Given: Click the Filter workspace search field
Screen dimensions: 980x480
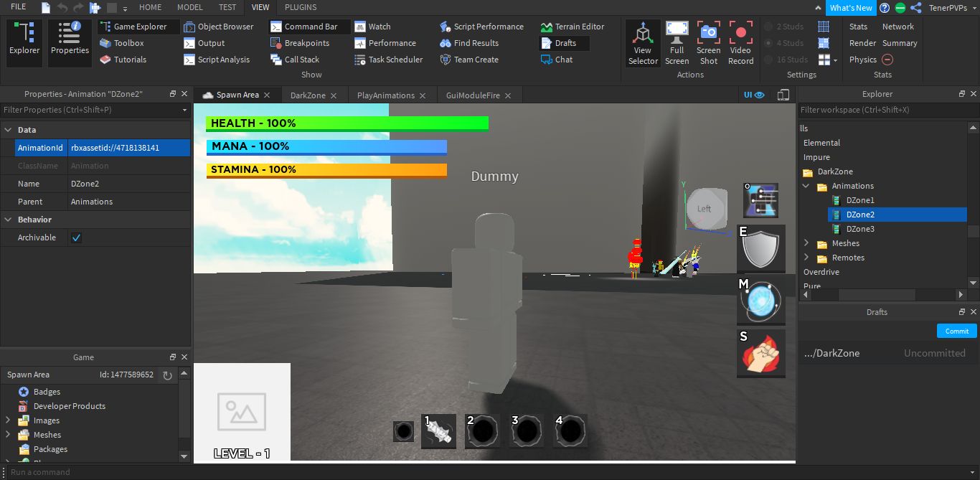Looking at the screenshot, I should pyautogui.click(x=882, y=110).
